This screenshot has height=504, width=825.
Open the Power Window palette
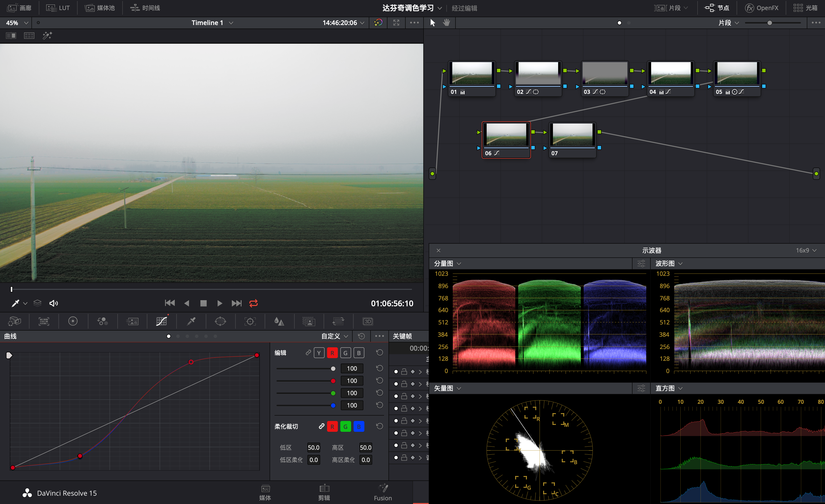tap(220, 322)
